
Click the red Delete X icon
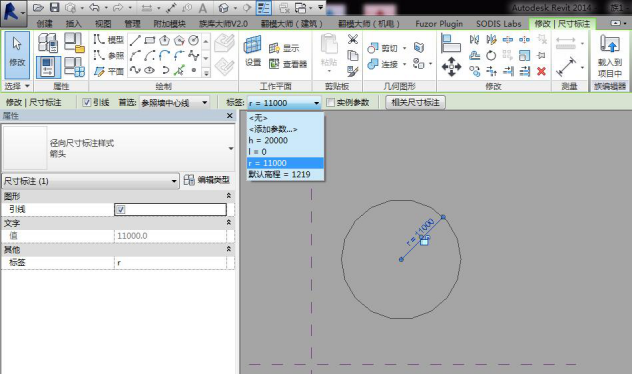541,72
